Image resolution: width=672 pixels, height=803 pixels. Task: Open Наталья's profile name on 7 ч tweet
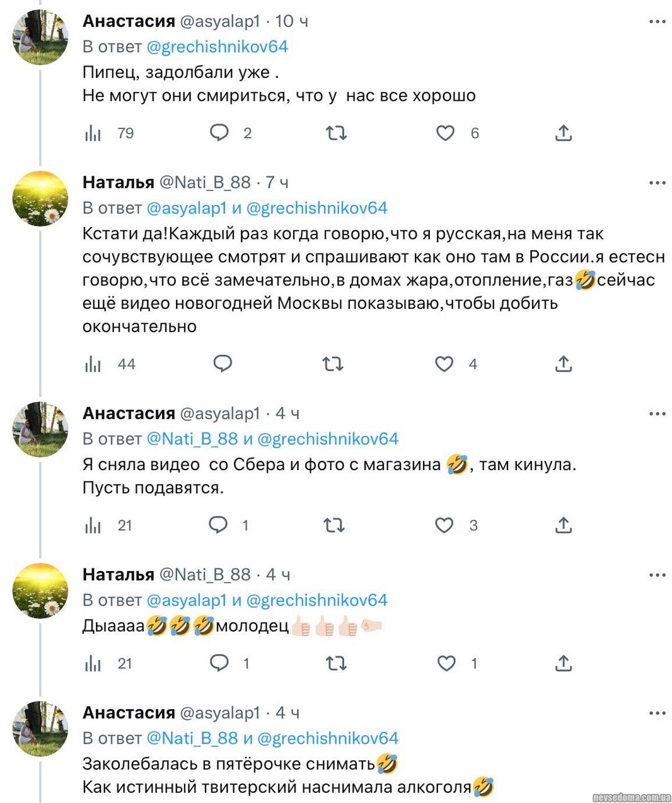point(119,183)
